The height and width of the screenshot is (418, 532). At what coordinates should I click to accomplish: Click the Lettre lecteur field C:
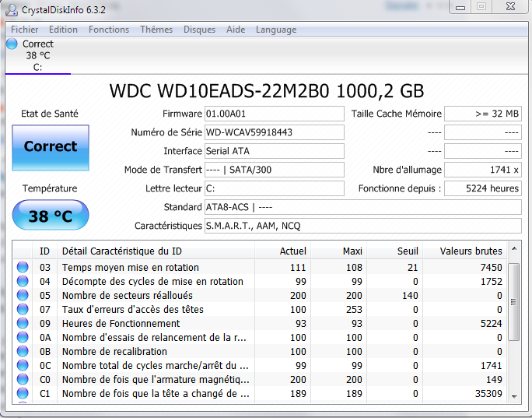point(274,188)
